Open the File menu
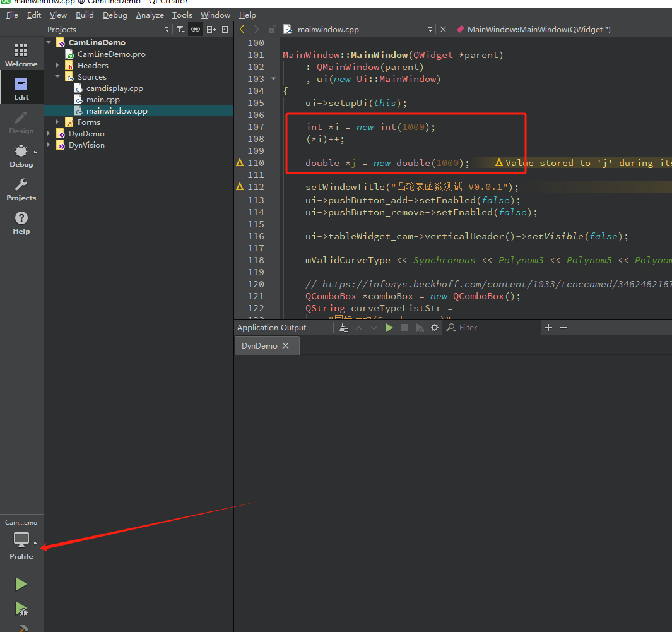Screen dimensions: 672x632 coord(12,15)
